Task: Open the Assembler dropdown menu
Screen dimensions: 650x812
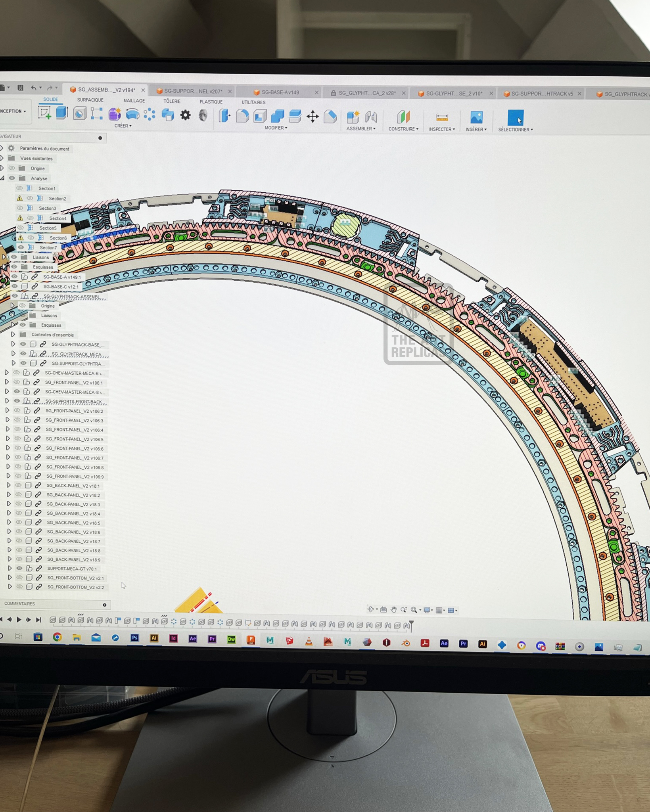Action: 361,128
